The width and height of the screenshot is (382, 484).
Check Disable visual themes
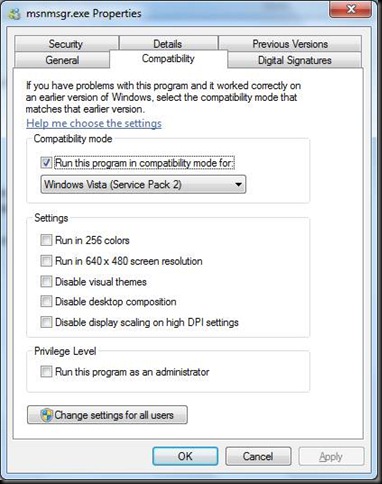pyautogui.click(x=46, y=281)
